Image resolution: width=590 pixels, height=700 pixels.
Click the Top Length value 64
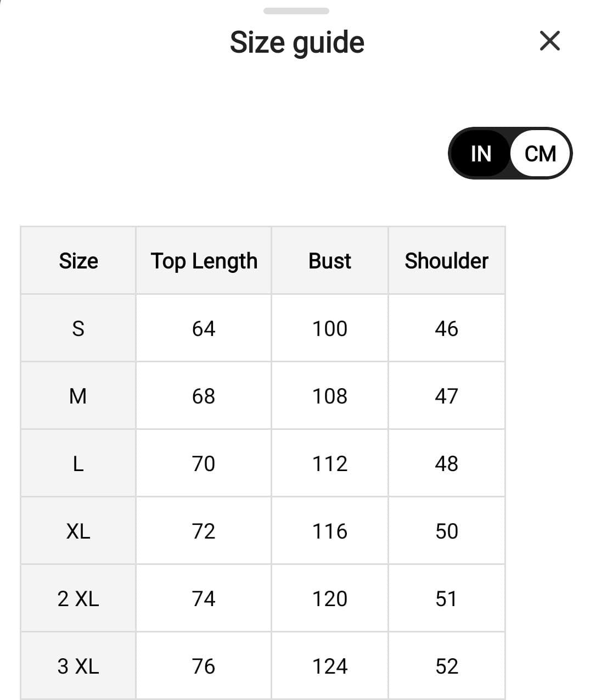204,328
